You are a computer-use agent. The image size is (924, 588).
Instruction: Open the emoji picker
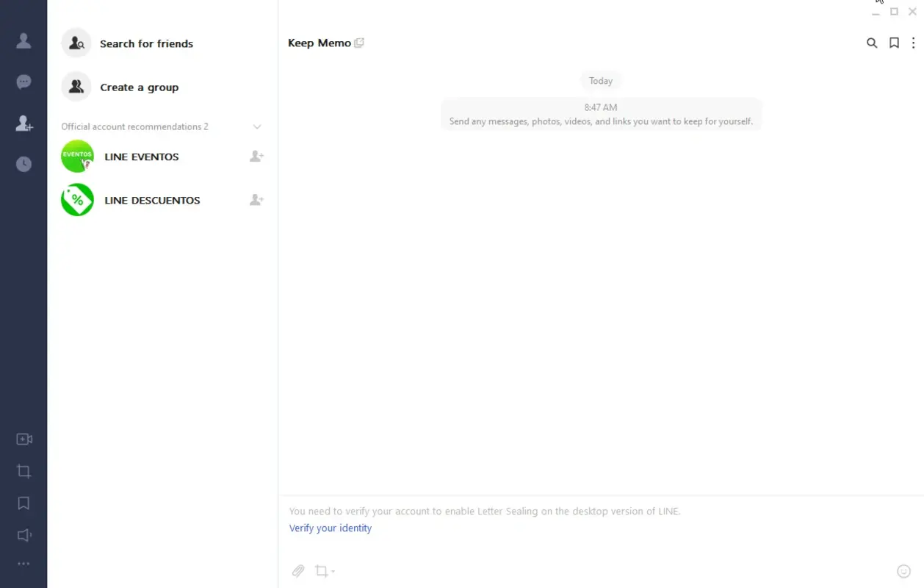(x=903, y=570)
